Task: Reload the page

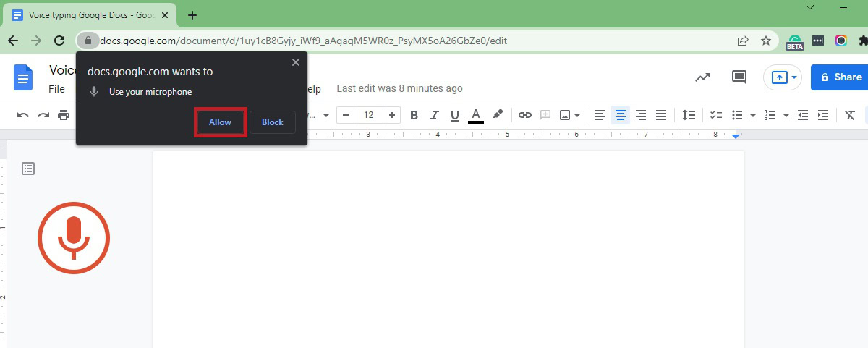Action: tap(59, 41)
